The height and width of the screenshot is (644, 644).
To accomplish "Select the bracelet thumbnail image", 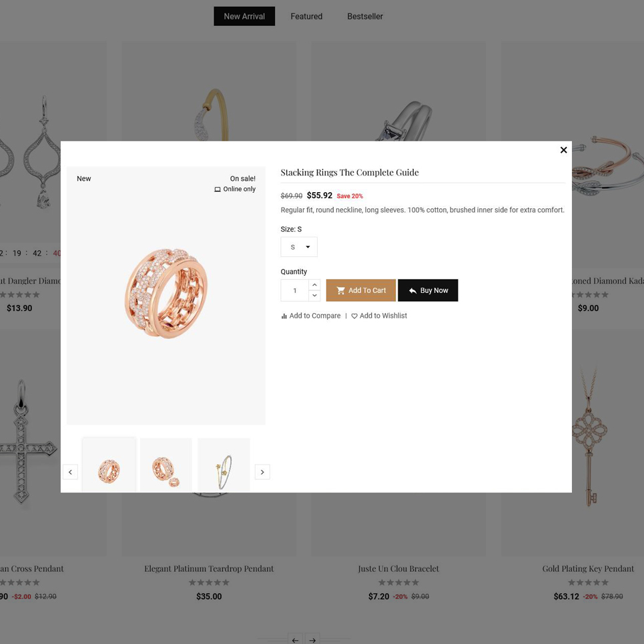I will (224, 465).
